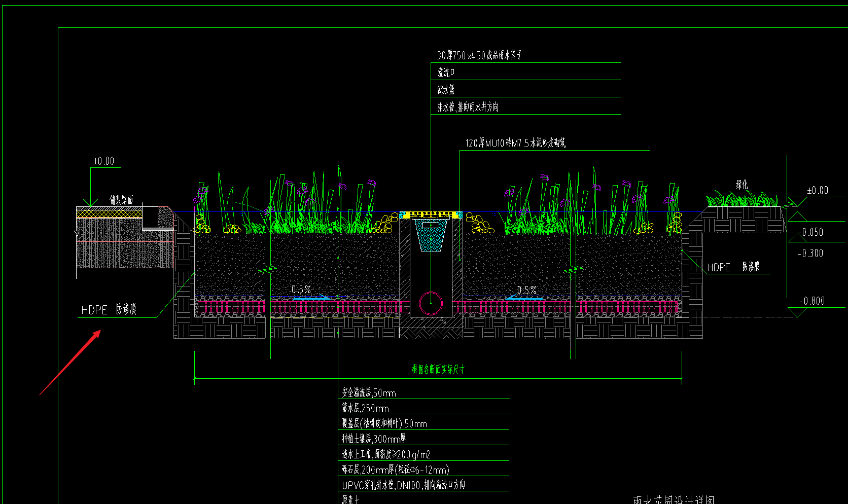Screen dimensions: 848x504
Task: Click the '溢流口' callout label
Action: point(446,73)
